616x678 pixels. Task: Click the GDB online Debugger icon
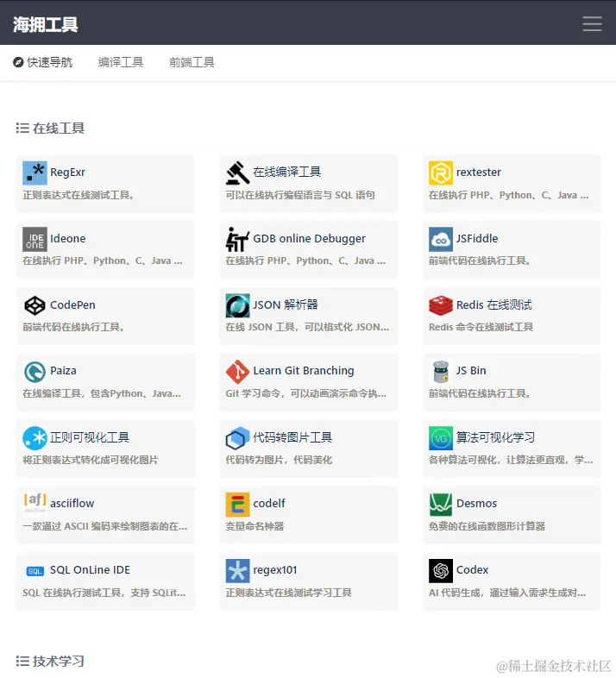[x=237, y=239]
